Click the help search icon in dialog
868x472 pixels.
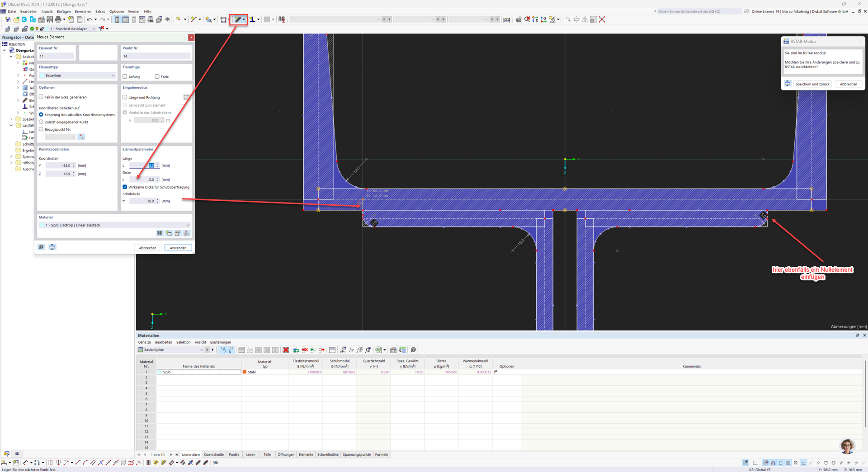[x=41, y=247]
